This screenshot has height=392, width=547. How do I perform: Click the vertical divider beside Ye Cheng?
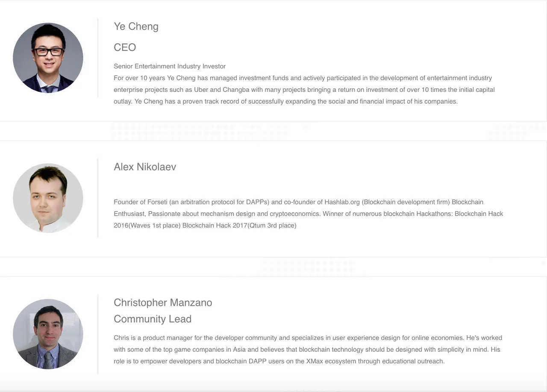tap(98, 58)
